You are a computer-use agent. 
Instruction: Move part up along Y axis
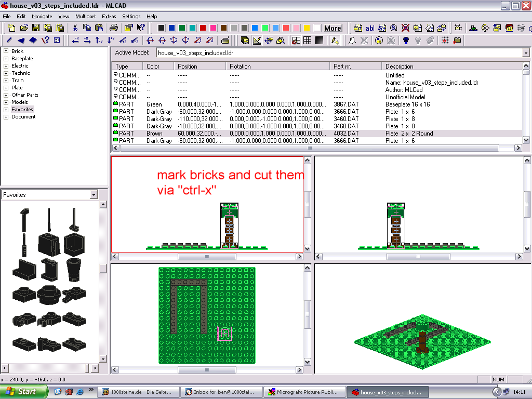tap(99, 41)
